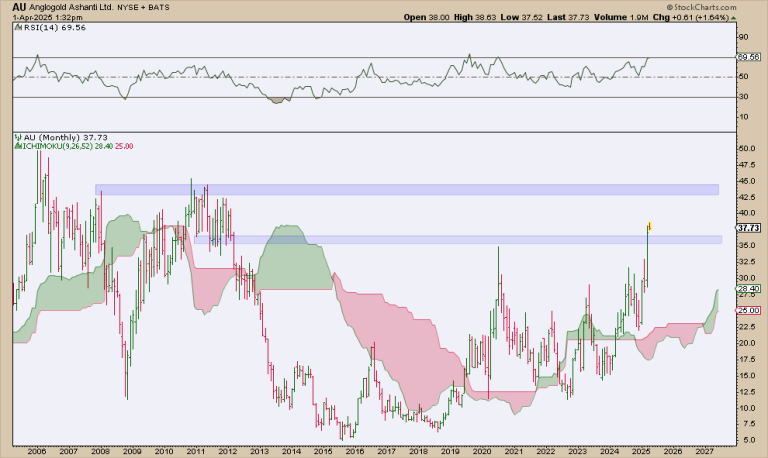This screenshot has width=768, height=458.
Task: Click the 47.5 price axis label
Action: click(x=745, y=165)
